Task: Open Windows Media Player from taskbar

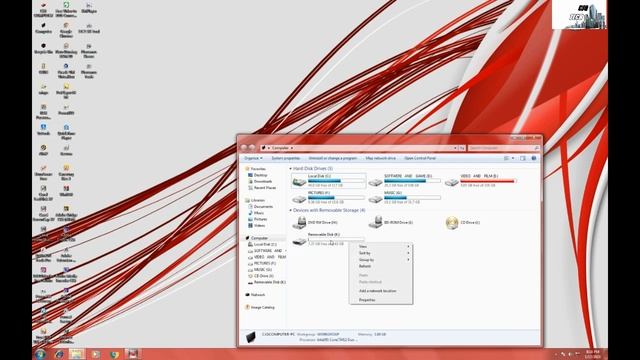Action: [x=96, y=354]
